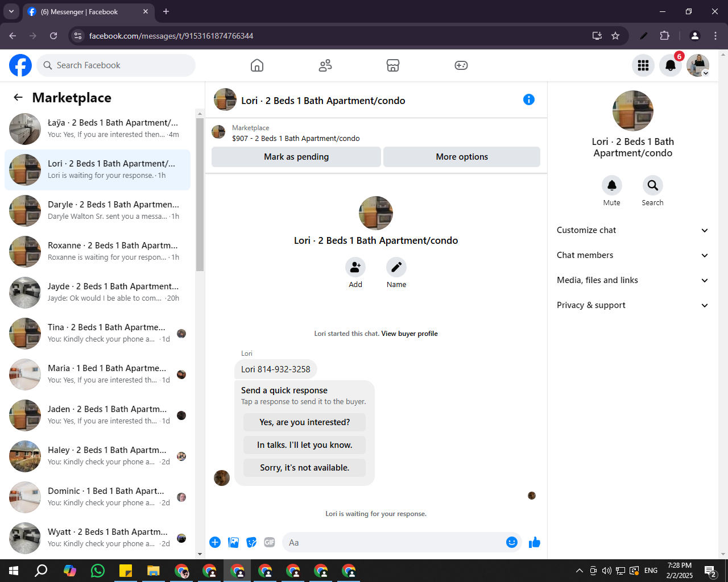Open Wyatt's apartment conversation

tap(97, 538)
